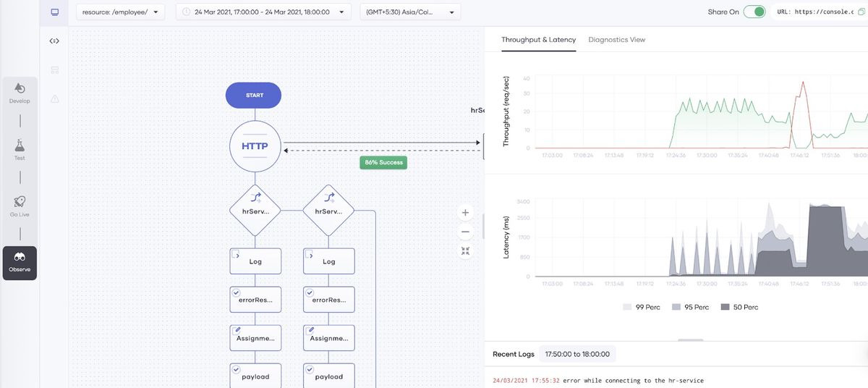Open the code view brackets icon
The height and width of the screenshot is (388, 868).
54,41
